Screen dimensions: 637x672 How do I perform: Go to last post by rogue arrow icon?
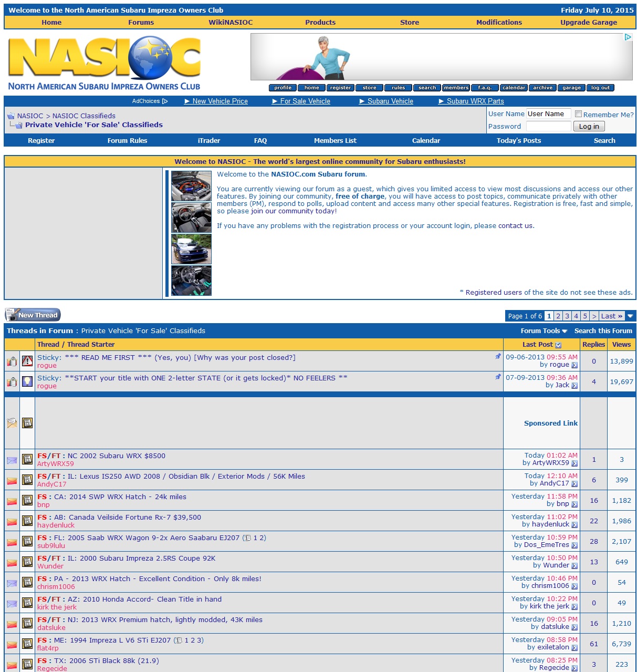575,365
